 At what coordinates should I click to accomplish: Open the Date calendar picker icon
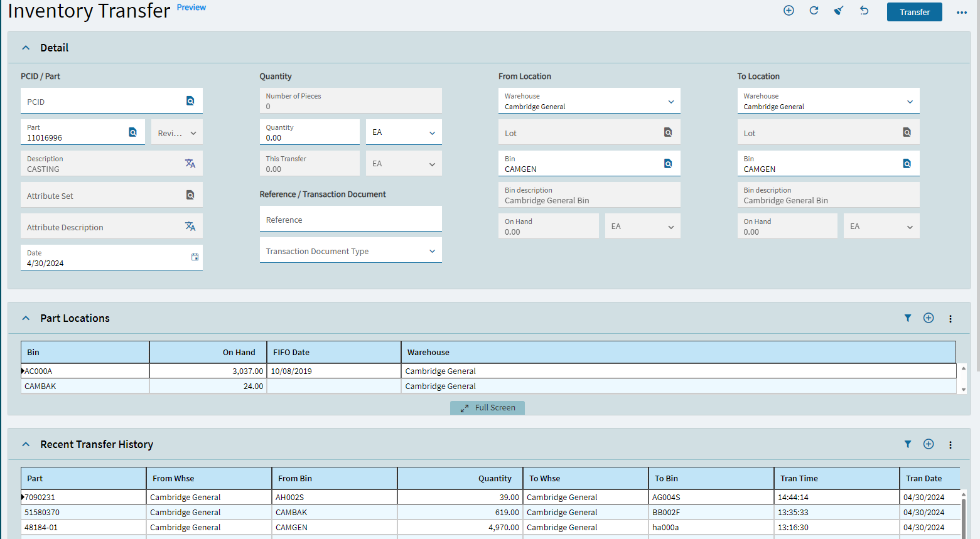coord(195,257)
